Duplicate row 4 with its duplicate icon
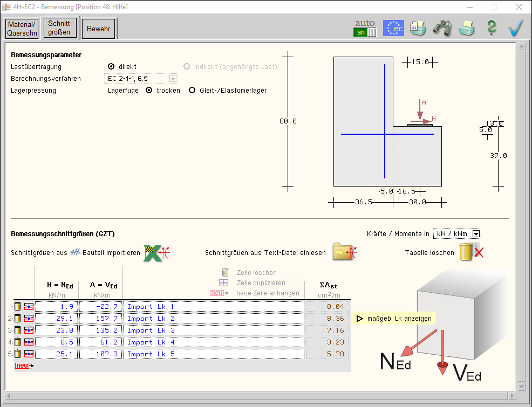Image resolution: width=532 pixels, height=407 pixels. 29,342
